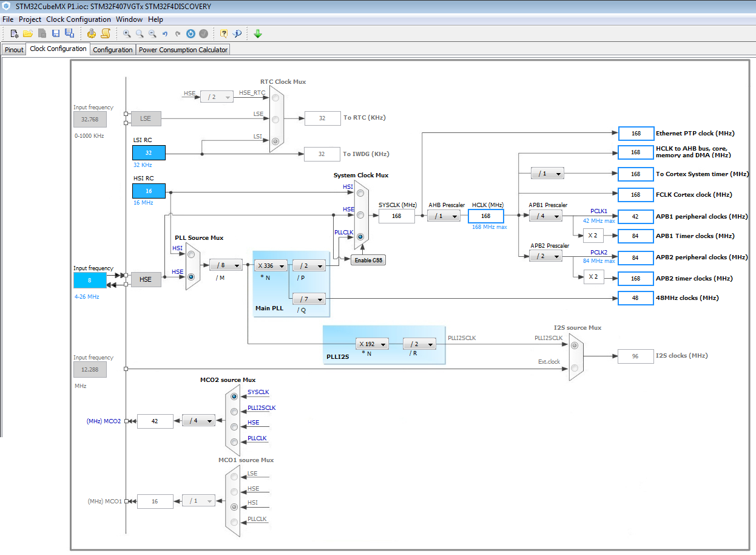This screenshot has height=555, width=756.
Task: Select HSI in MCO1 source Mux
Action: click(234, 506)
